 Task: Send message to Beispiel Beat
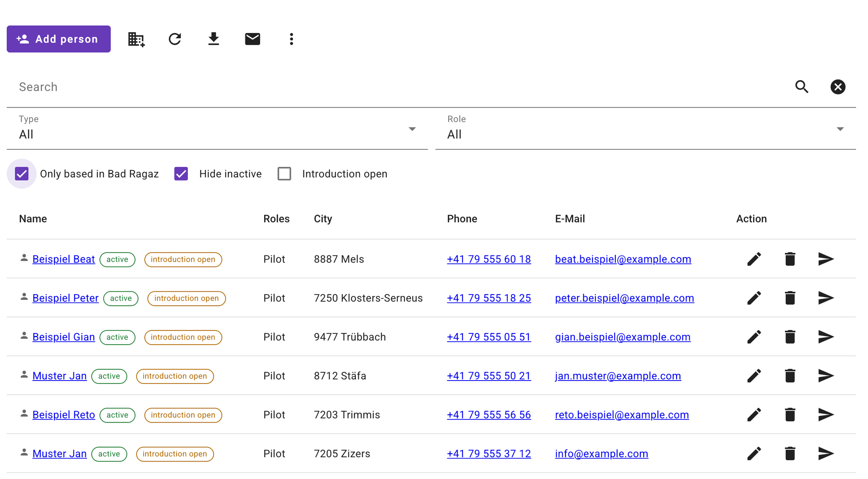coord(826,259)
